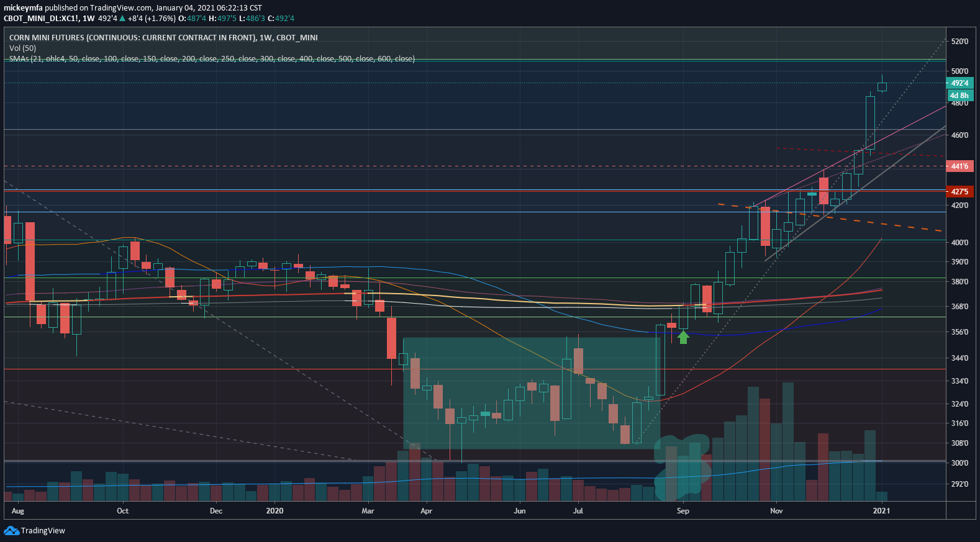Click the green up arrow marker on chart

click(683, 337)
